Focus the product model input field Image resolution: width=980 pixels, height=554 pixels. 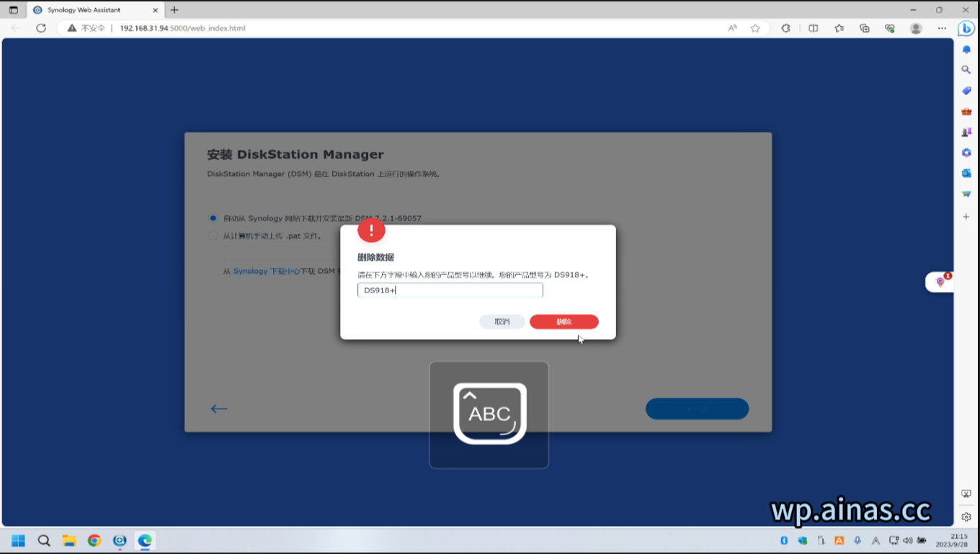[450, 290]
